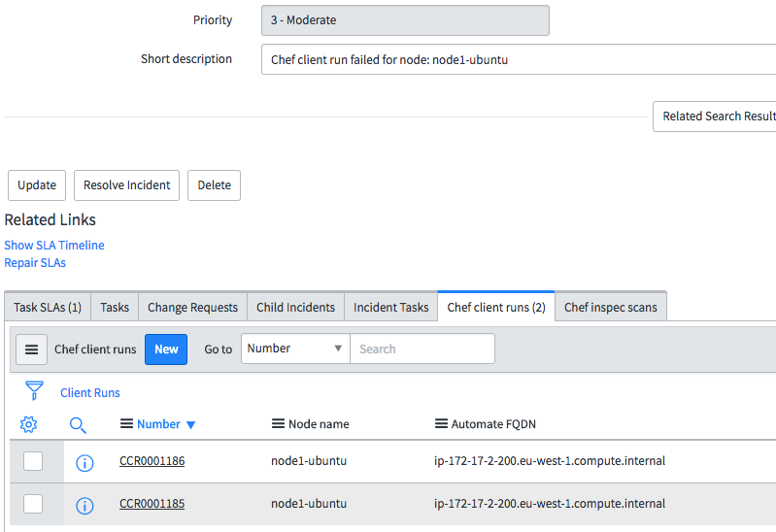Image resolution: width=776 pixels, height=532 pixels.
Task: Click the Node name column header
Action: [x=319, y=424]
